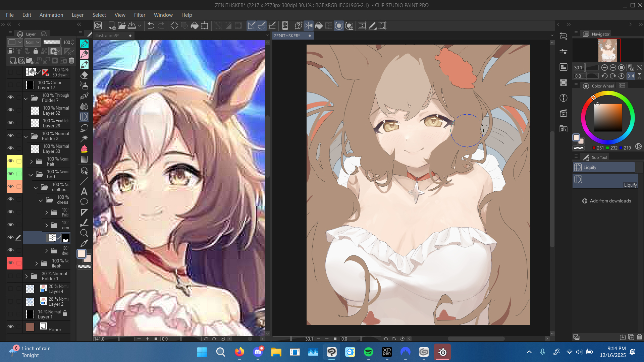
Task: Hide Layer 32 visibility eye
Action: pos(10,110)
